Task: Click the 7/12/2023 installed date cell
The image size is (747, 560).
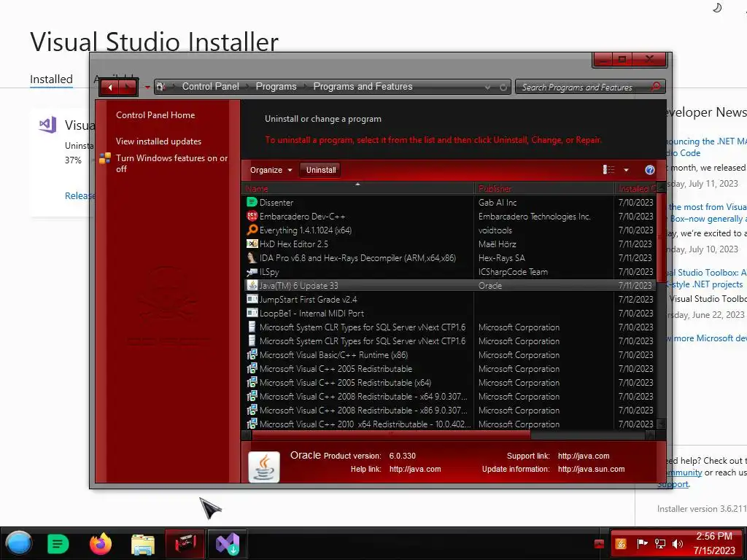Action: (x=635, y=300)
